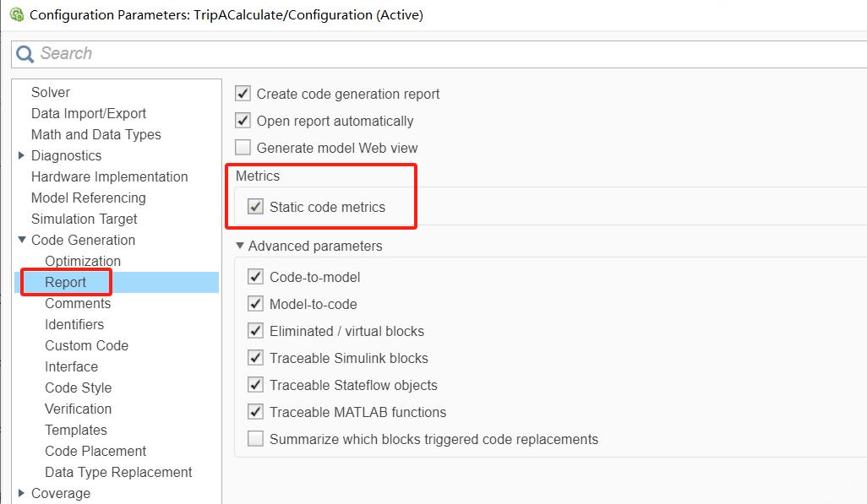Image resolution: width=867 pixels, height=504 pixels.
Task: Select the Report tree item
Action: [x=65, y=283]
